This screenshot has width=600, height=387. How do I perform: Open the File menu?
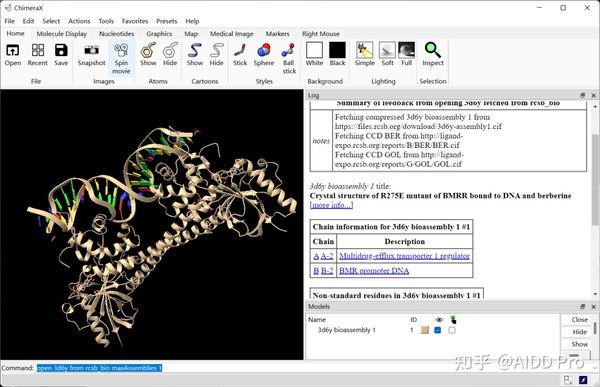pyautogui.click(x=10, y=21)
